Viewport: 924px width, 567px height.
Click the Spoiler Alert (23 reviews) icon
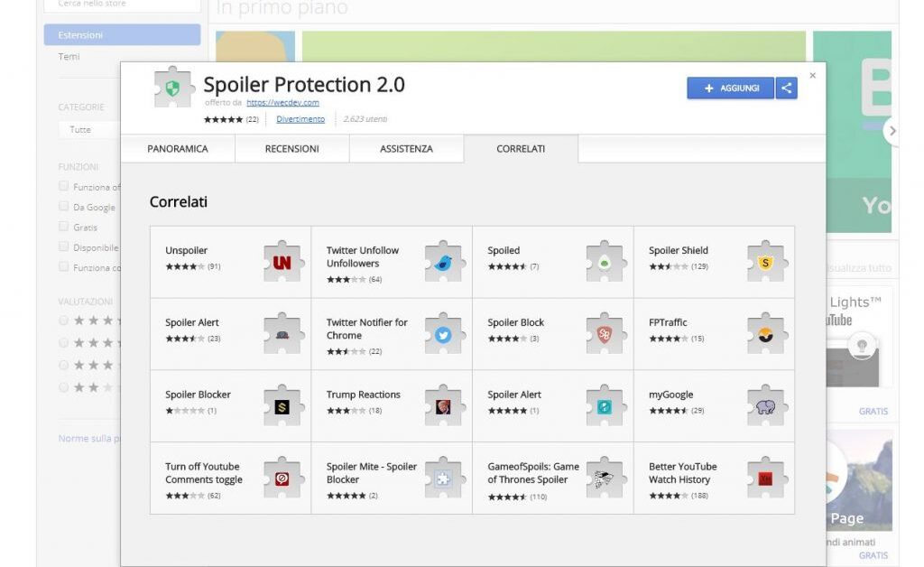coord(283,334)
